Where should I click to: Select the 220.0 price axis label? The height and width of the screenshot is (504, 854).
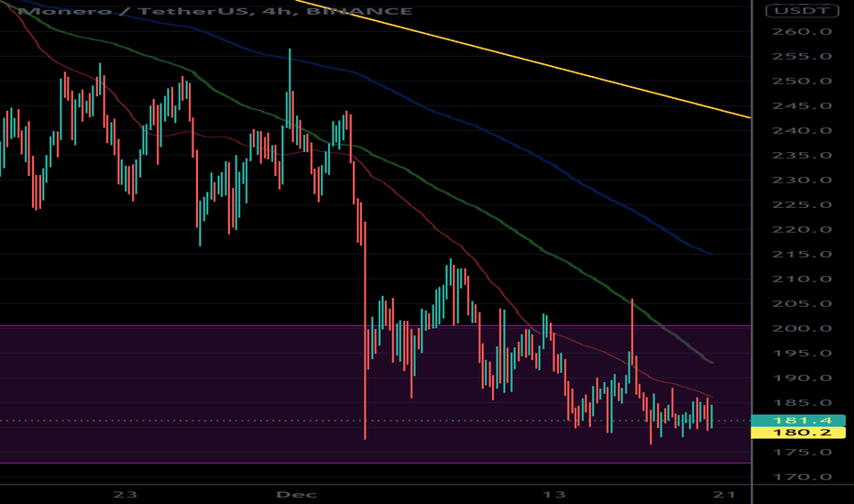[x=802, y=229]
